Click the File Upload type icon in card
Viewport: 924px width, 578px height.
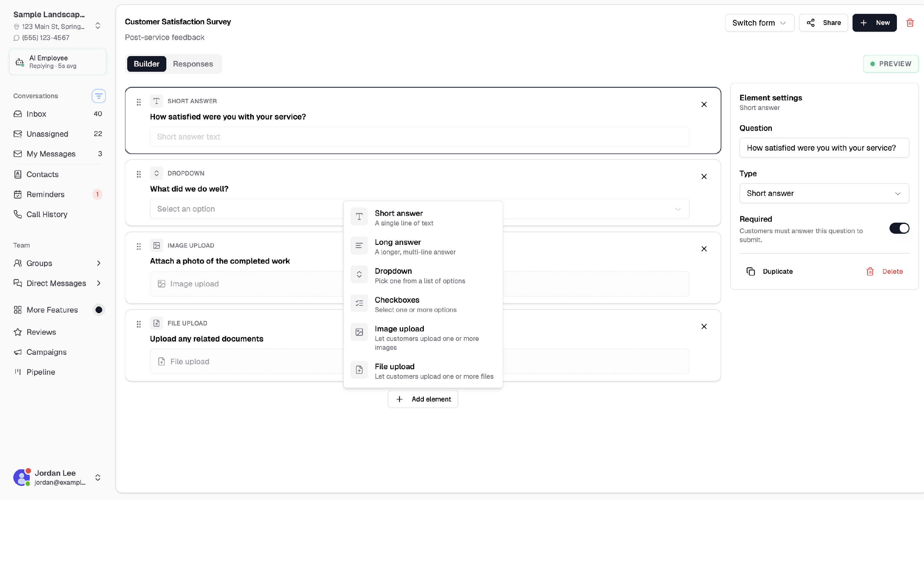(156, 323)
